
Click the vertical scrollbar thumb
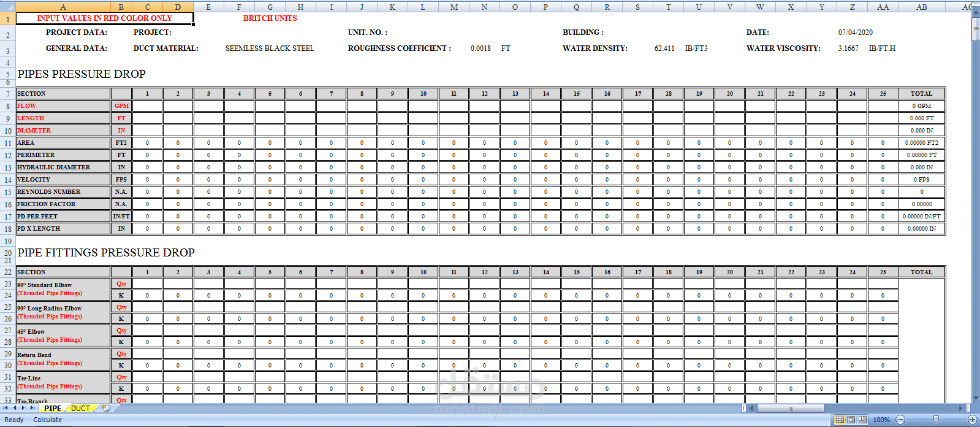976,29
